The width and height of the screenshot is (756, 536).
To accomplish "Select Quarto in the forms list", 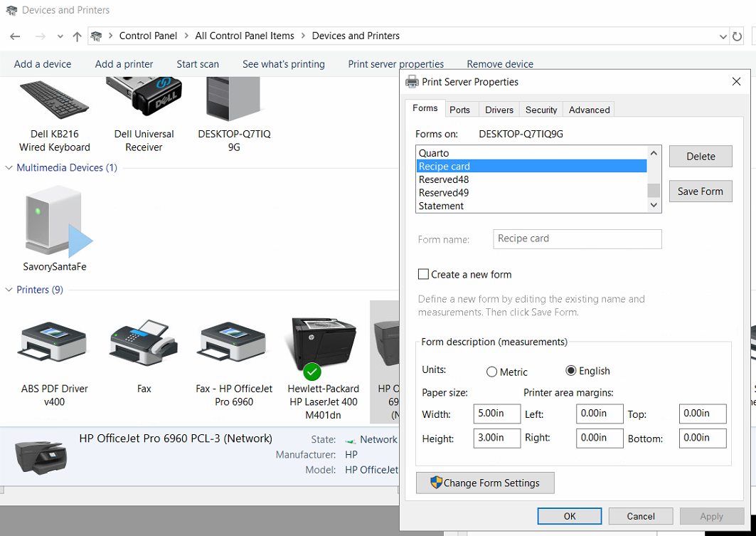I will tap(531, 153).
